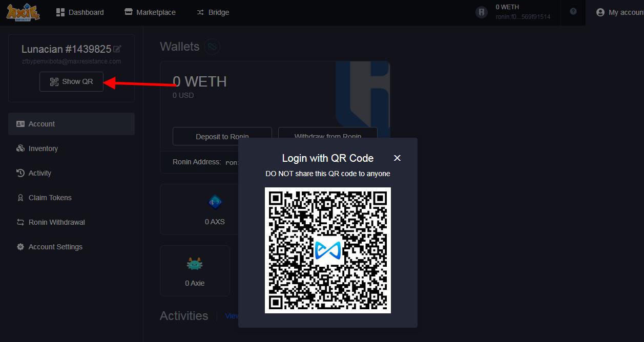The height and width of the screenshot is (342, 644).
Task: Click the Ronin Address label
Action: [x=197, y=162]
